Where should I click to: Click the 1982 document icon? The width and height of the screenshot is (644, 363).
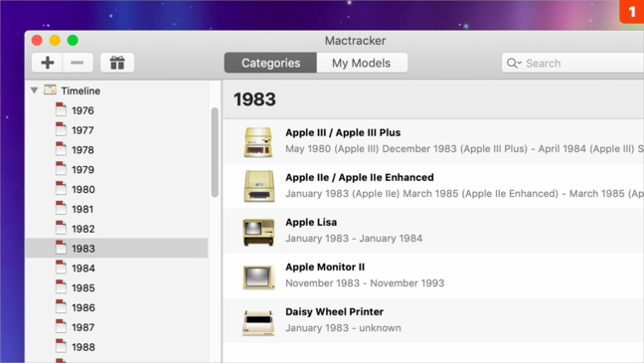click(x=61, y=228)
